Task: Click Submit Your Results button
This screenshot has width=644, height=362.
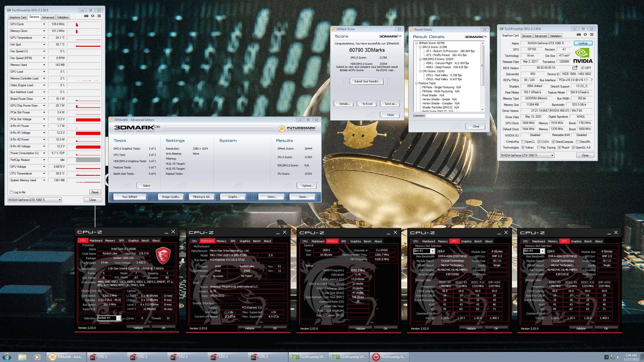Action: pos(367,81)
